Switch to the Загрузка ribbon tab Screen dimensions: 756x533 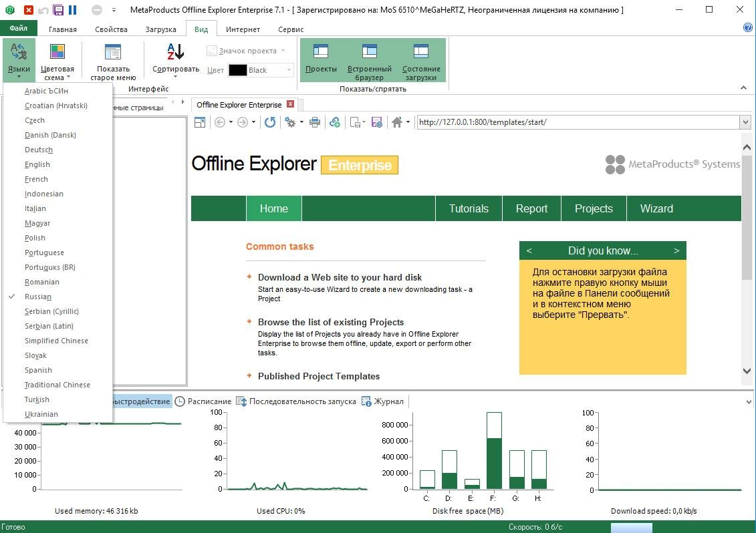[161, 29]
